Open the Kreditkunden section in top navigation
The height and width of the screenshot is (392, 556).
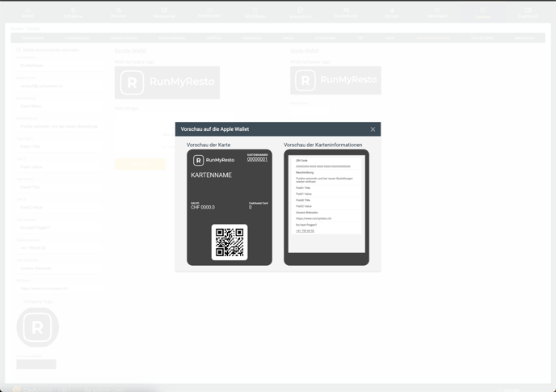209,13
